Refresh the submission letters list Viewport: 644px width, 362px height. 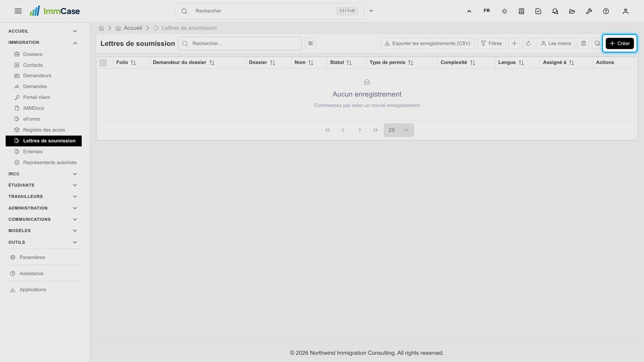tap(528, 43)
